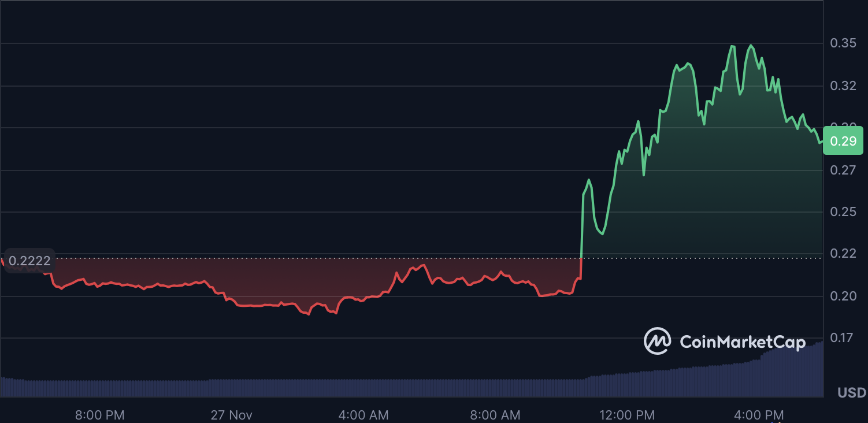Select the 4:00 PM time axis label

[x=758, y=415]
